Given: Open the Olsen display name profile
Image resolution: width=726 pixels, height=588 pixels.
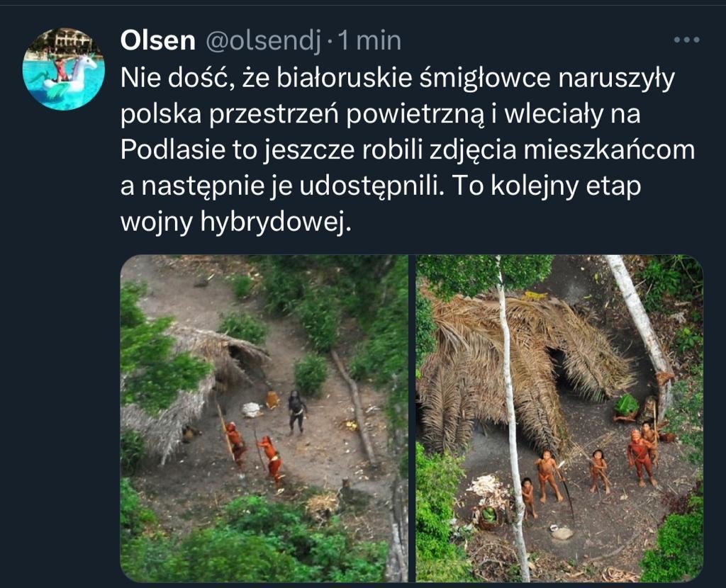Looking at the screenshot, I should pyautogui.click(x=158, y=40).
